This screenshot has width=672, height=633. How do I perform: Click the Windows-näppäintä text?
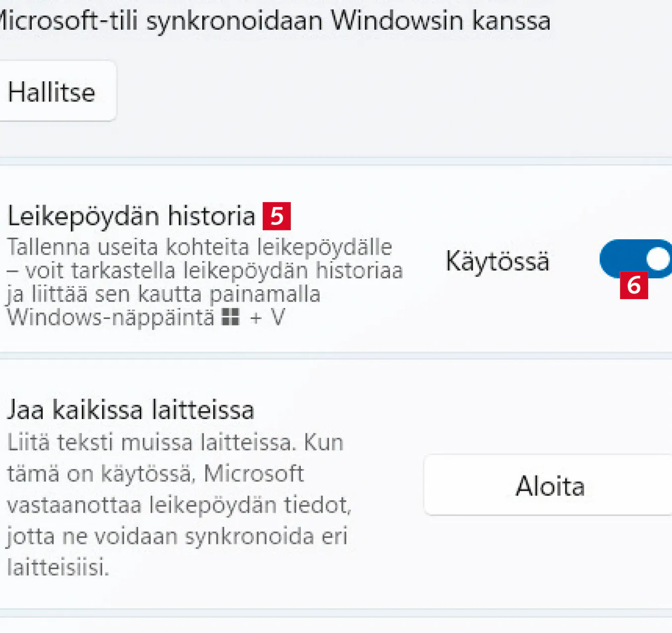click(111, 317)
